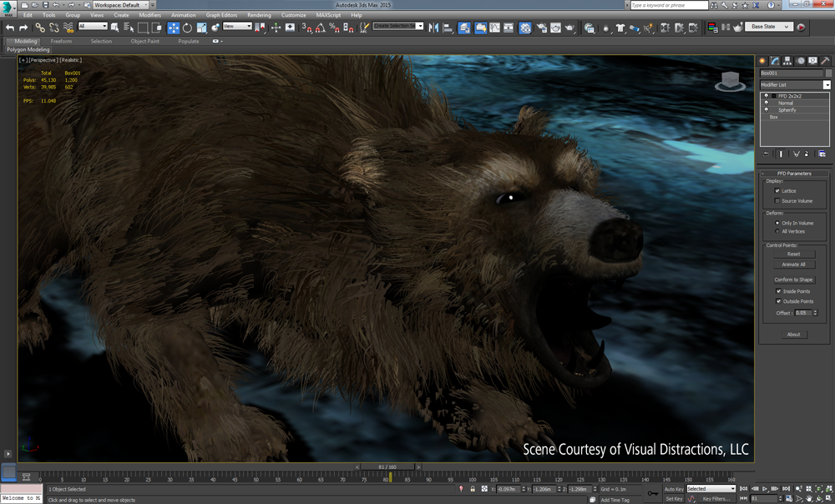Select Only In Volume radio button

click(x=777, y=223)
